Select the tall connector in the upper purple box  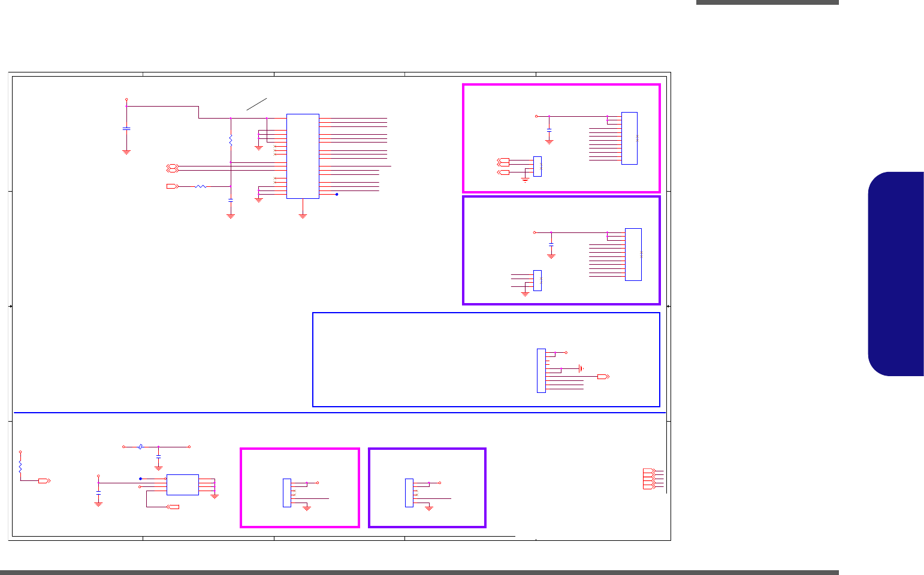633,255
